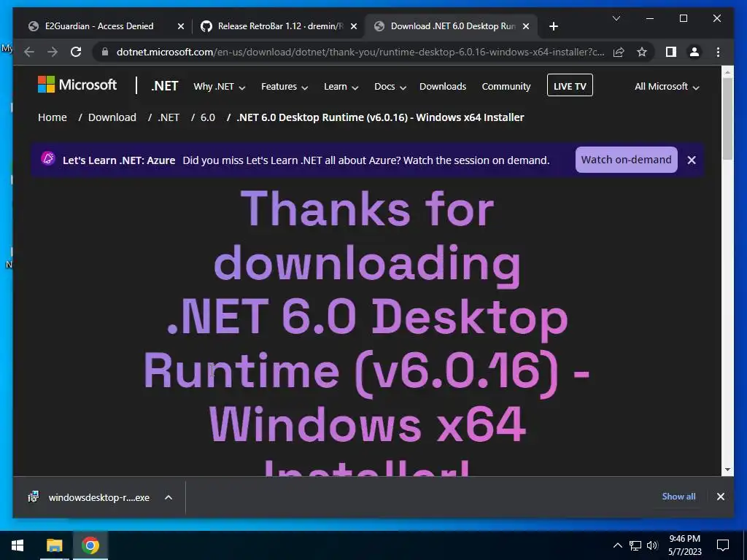
Task: Close the Download .NET 6.0 tab
Action: click(526, 26)
